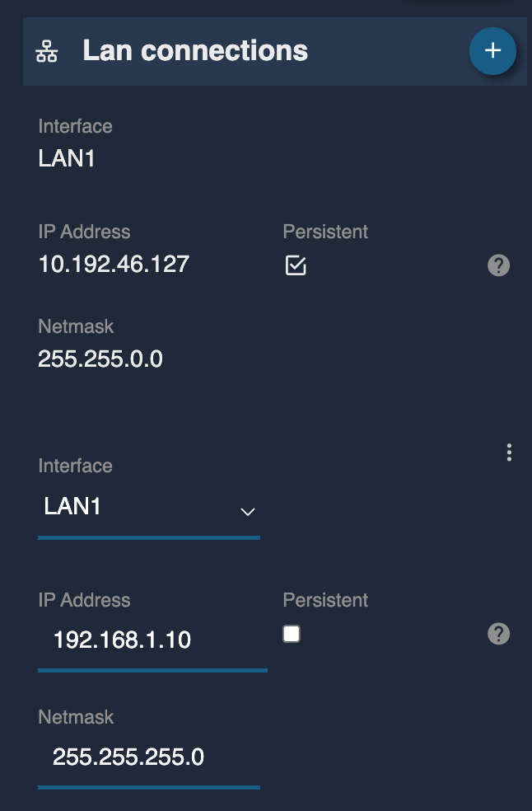Click the Lan connections header title
This screenshot has height=811, width=532.
point(195,51)
